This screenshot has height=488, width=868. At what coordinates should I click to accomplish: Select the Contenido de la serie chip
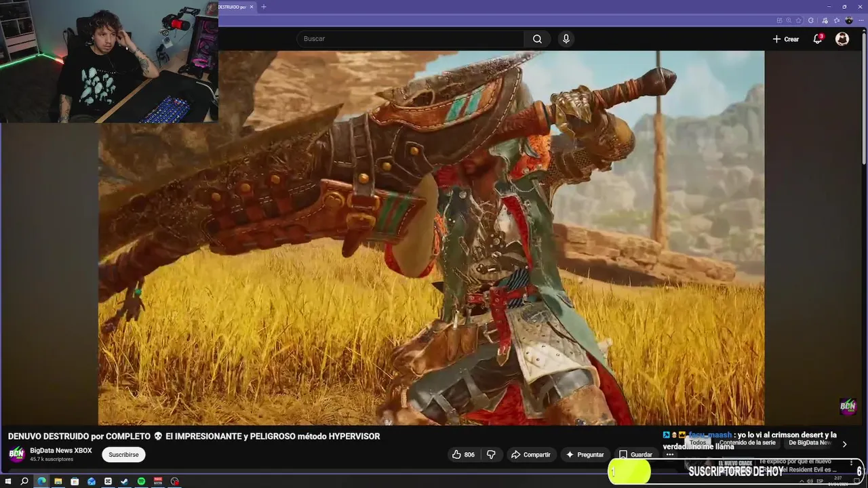click(747, 443)
